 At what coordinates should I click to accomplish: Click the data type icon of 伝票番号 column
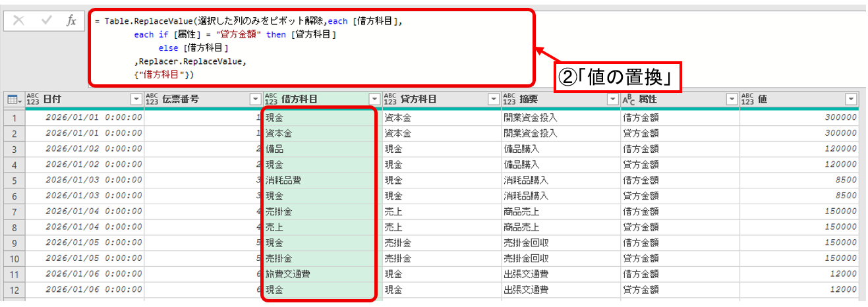(152, 99)
